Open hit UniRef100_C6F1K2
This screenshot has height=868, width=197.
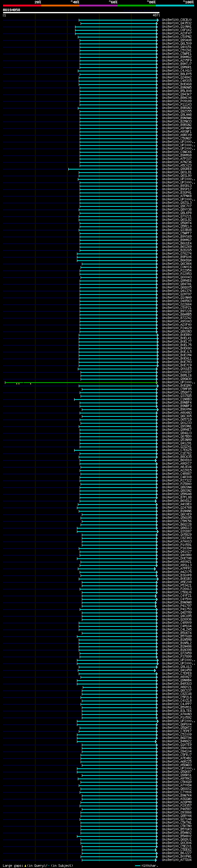click(176, 30)
